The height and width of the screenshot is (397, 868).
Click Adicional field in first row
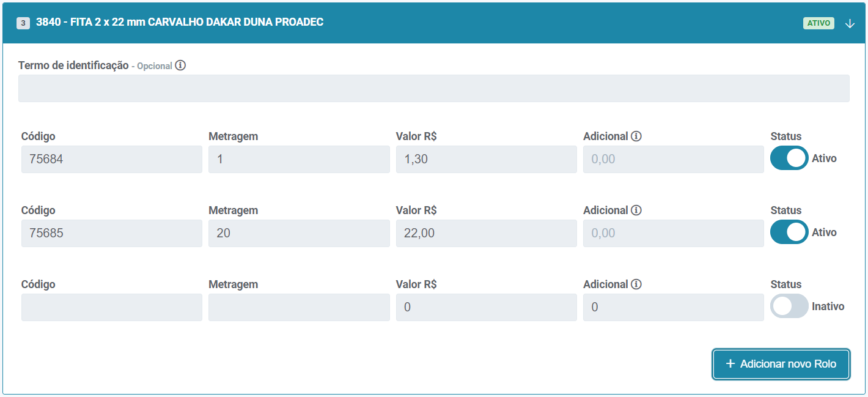(x=673, y=159)
